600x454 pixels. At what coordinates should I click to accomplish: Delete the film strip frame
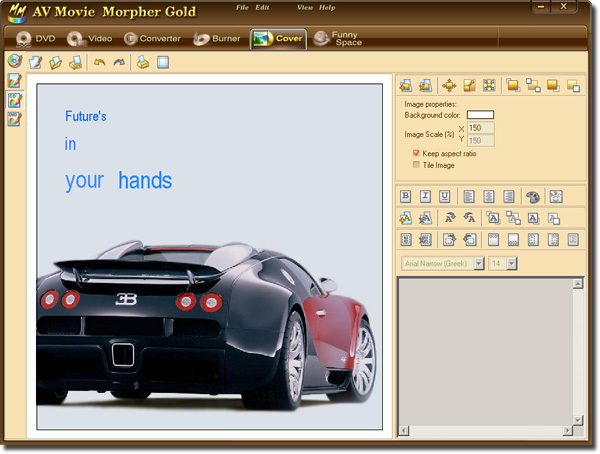coord(425,240)
